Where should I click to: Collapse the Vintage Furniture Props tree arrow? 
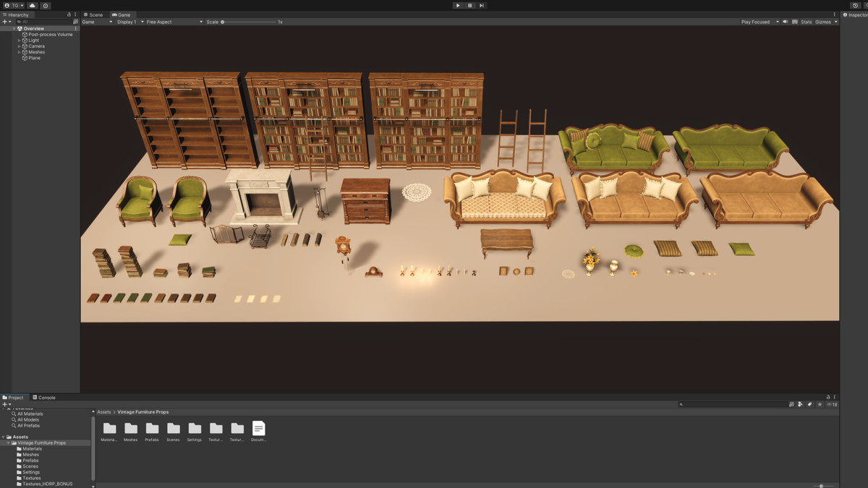pos(8,442)
